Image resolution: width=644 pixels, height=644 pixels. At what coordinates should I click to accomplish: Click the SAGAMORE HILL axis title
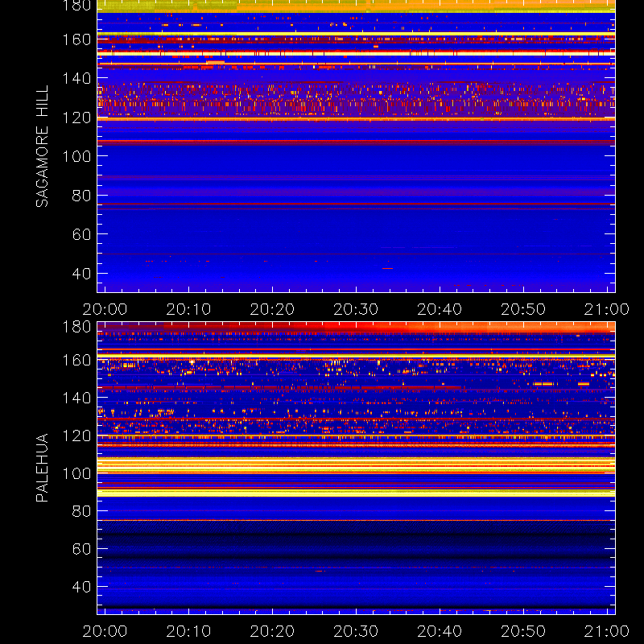click(x=42, y=147)
